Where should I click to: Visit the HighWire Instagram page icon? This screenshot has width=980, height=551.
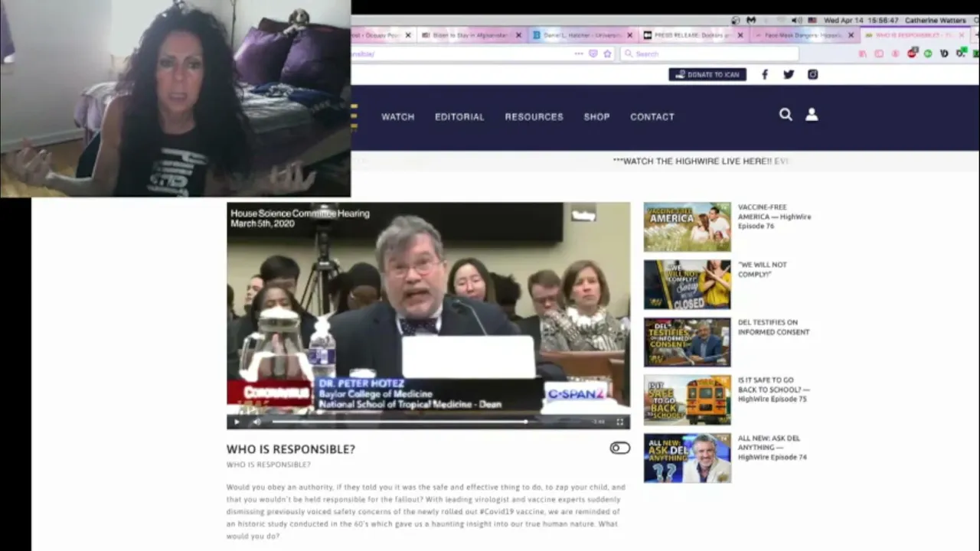click(x=812, y=74)
